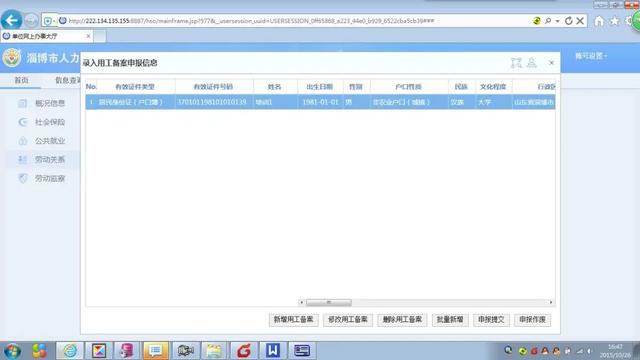Click the 公共就业 sidebar icon

pos(23,141)
